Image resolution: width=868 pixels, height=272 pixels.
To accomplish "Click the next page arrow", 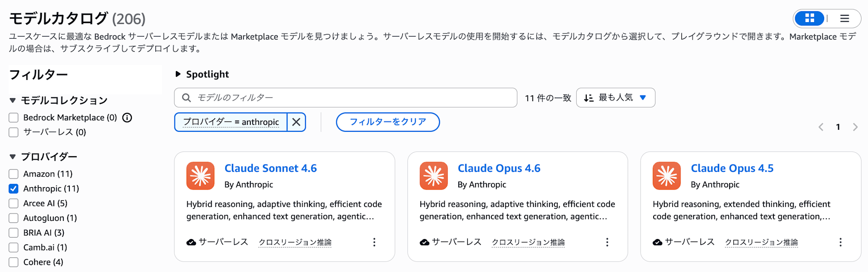I will 855,127.
